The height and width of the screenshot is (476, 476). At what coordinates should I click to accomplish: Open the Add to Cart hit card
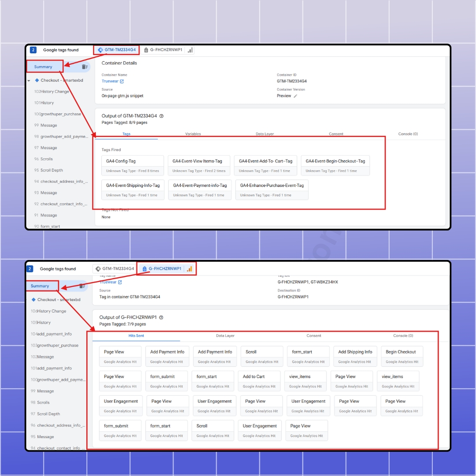(259, 381)
